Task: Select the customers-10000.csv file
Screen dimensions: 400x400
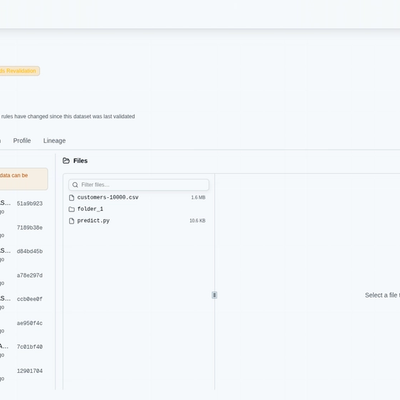Action: pyautogui.click(x=137, y=197)
